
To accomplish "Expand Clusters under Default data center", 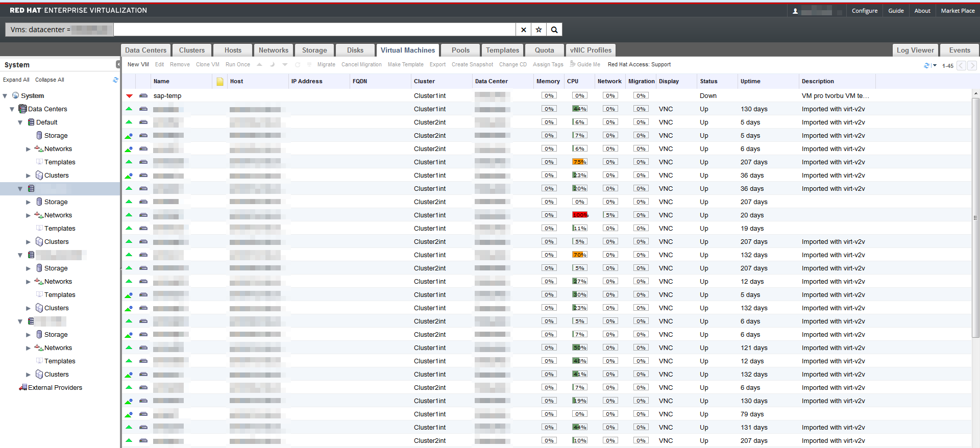I will click(x=29, y=176).
